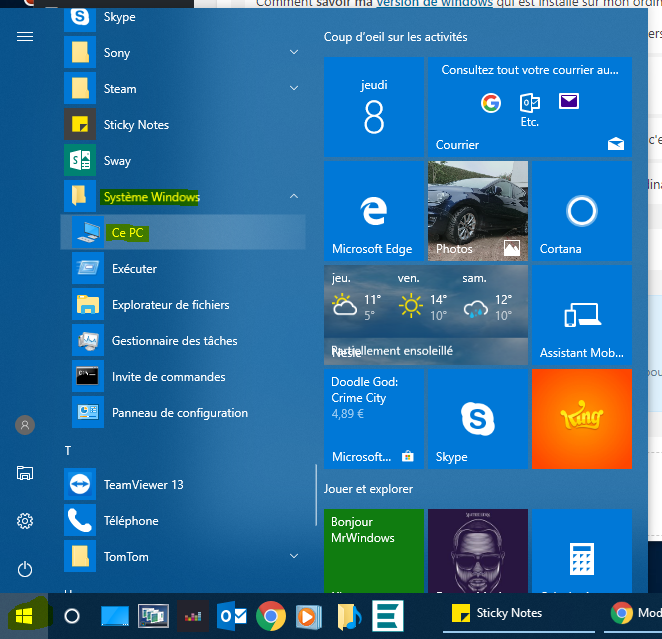Click the Power button in Start sidebar
Viewport: 662px width, 639px height.
25,569
